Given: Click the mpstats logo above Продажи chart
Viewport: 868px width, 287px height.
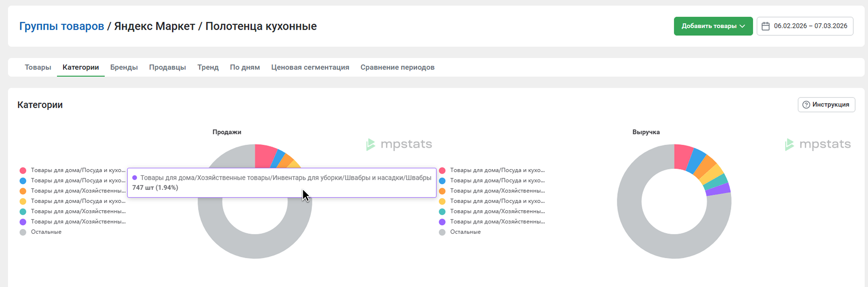Looking at the screenshot, I should (399, 144).
